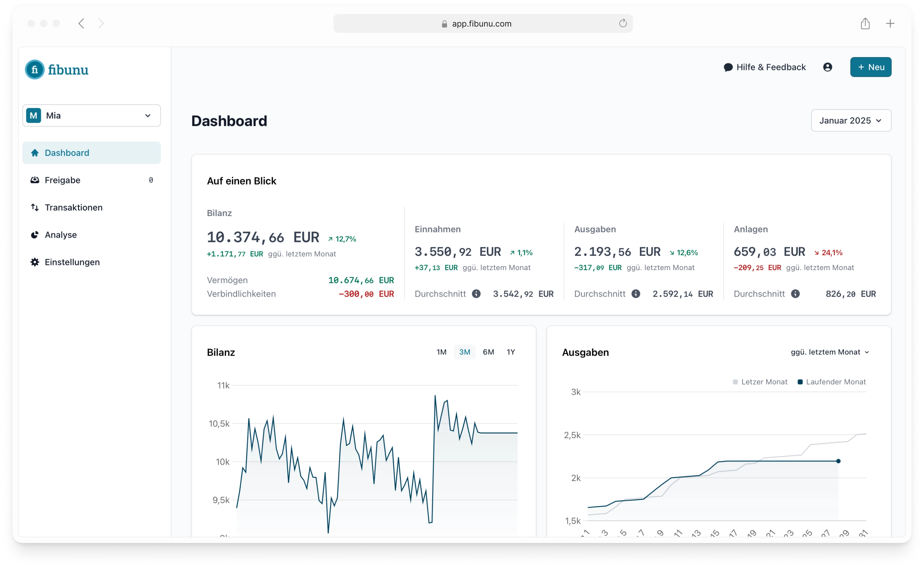Open the Dashboard home icon
The height and width of the screenshot is (568, 924).
pyautogui.click(x=35, y=153)
